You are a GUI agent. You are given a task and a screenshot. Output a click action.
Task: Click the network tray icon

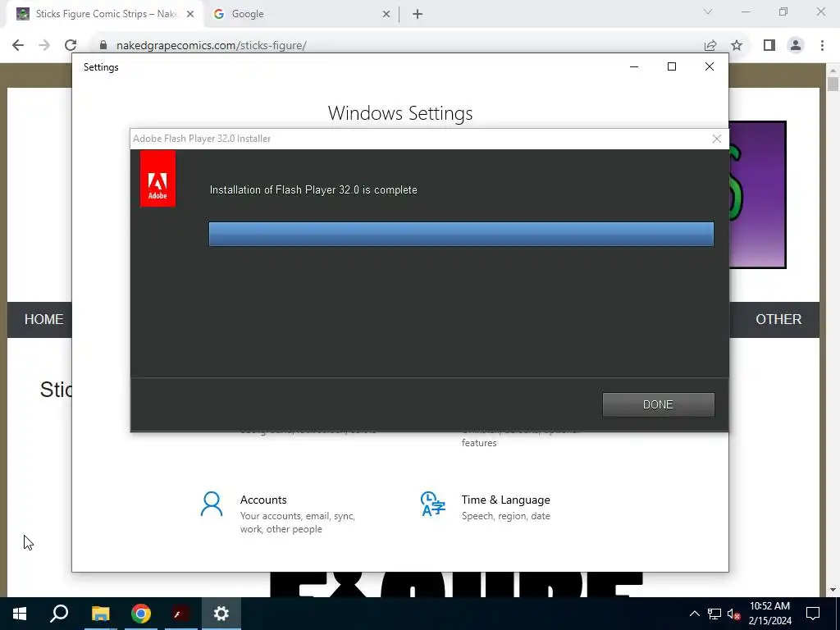[714, 614]
